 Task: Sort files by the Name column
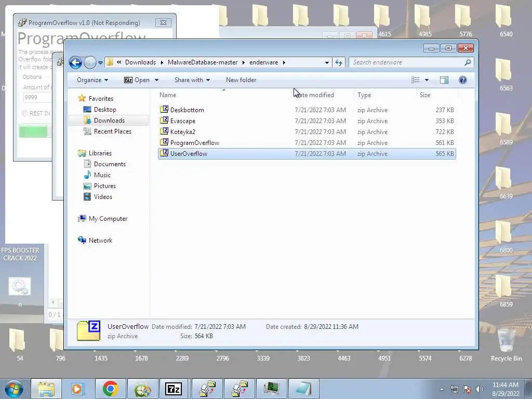pos(168,95)
